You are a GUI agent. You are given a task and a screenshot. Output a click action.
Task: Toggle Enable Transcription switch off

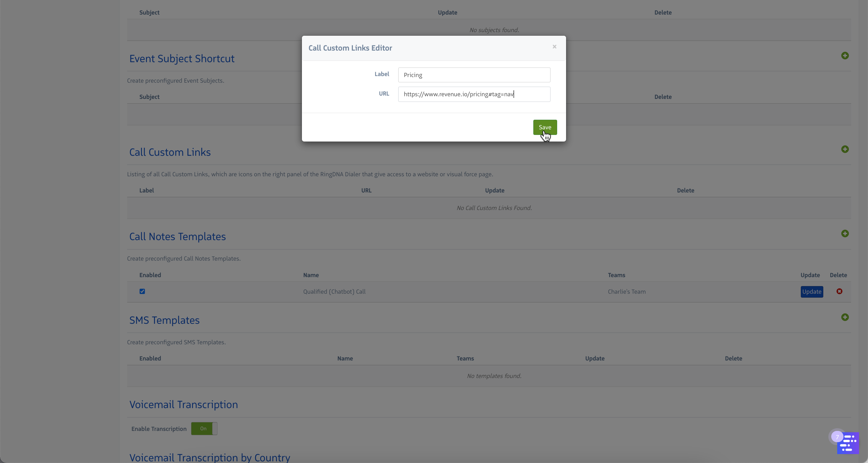(204, 429)
